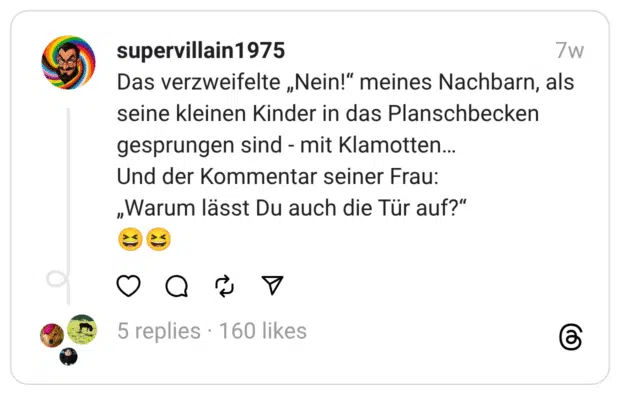Click the Threads logo icon
The image size is (620, 395).
tap(571, 337)
